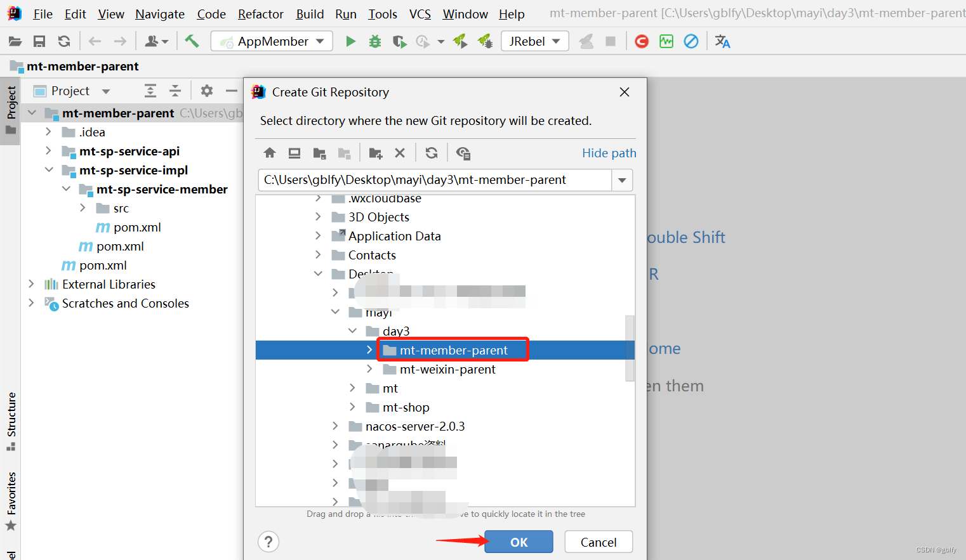
Task: Click Cancel in Create Git Repository dialog
Action: pos(599,542)
